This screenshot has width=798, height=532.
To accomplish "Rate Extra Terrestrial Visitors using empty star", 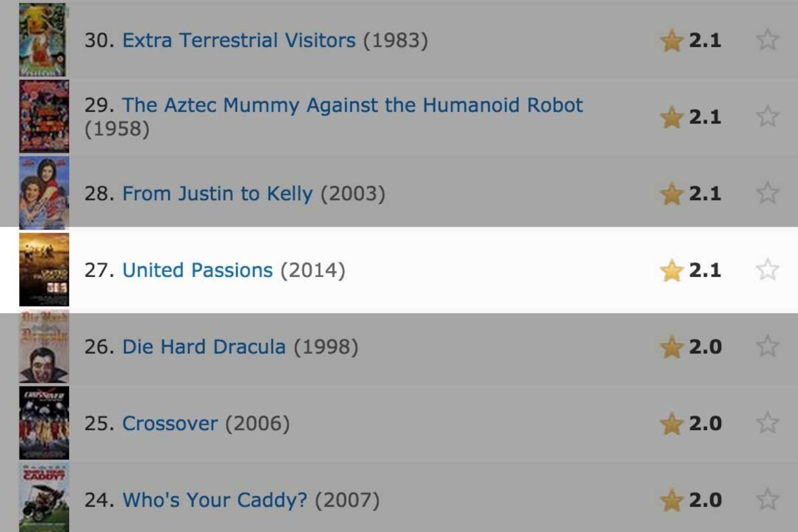I will [x=767, y=40].
